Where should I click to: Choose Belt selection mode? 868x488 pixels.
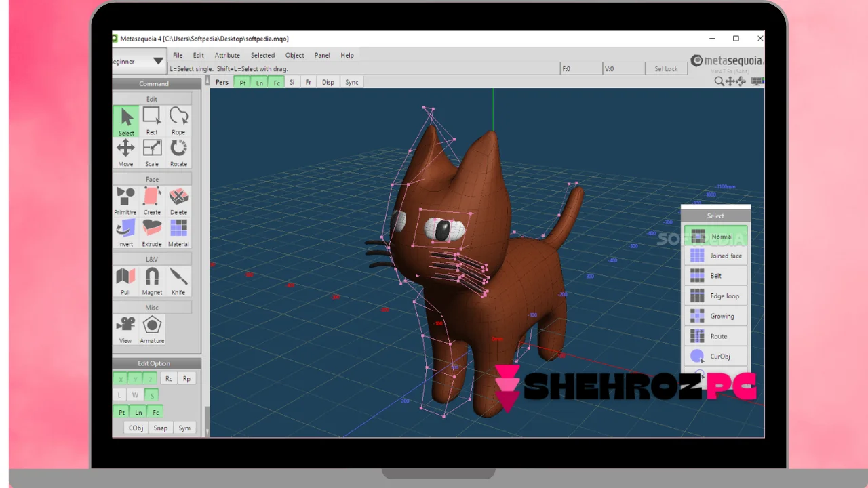tap(715, 276)
